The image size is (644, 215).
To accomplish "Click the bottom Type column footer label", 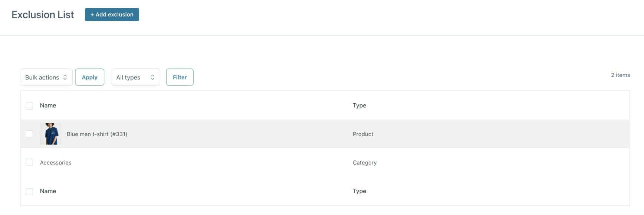I will coord(359,191).
